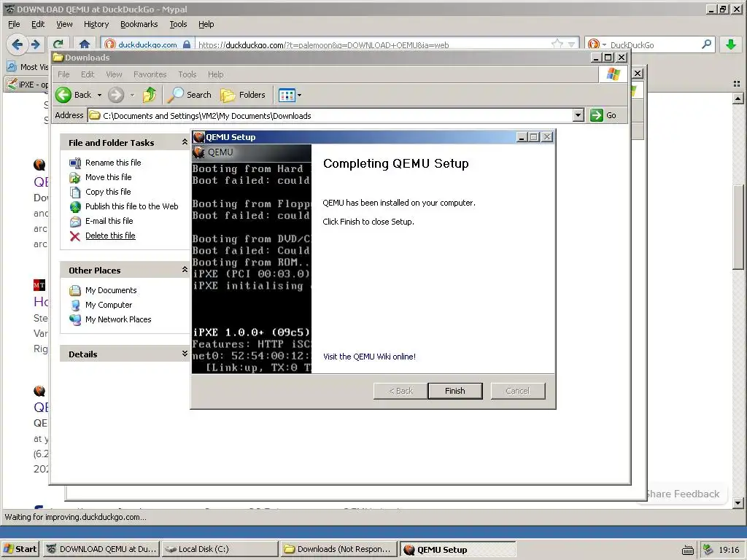Click the browser Forward arrow in Mypal
The width and height of the screenshot is (747, 560).
tap(35, 44)
